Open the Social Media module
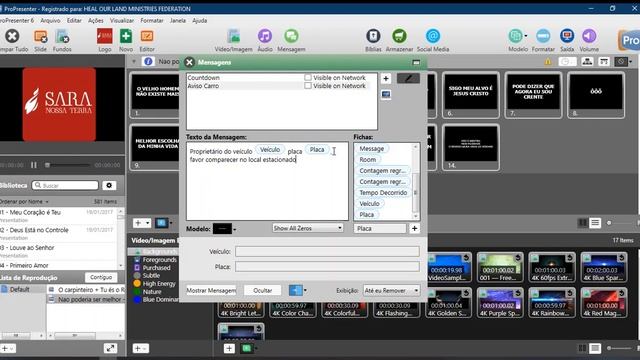Screen dimensions: 640x360 click(x=433, y=36)
